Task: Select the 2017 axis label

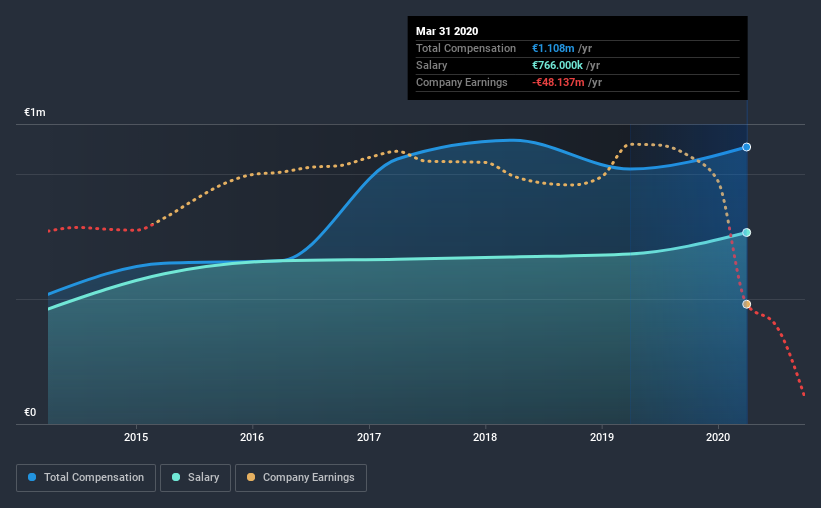Action: coord(369,437)
